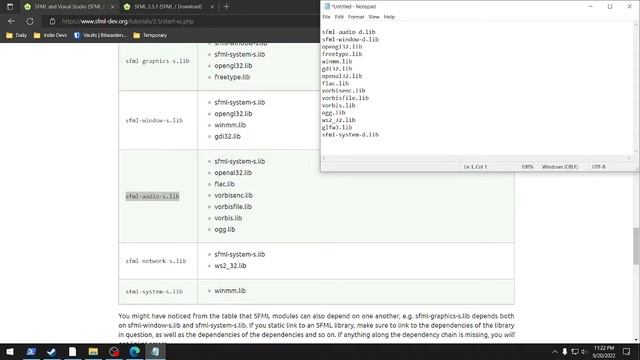This screenshot has height=360, width=640.
Task: Click the UTF-8 encoding status in Notepad
Action: point(599,167)
